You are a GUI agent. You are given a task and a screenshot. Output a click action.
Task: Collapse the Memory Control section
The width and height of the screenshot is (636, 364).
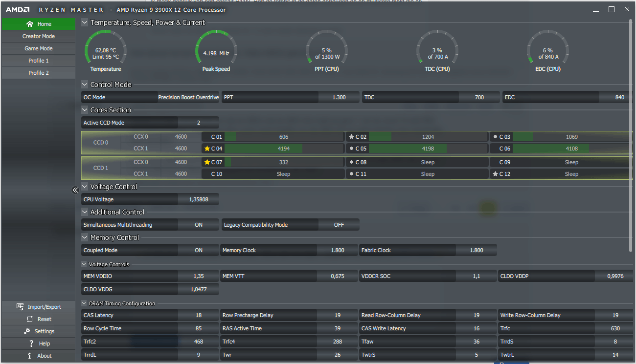click(85, 237)
